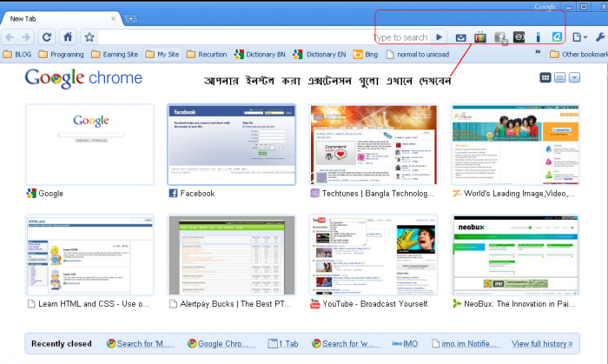
Task: Reopen 'imo.im Notifie...' closed page
Action: coord(464,343)
